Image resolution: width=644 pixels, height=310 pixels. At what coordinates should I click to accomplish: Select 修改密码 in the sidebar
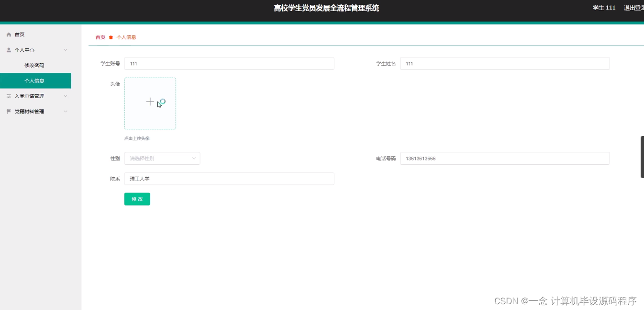click(33, 65)
